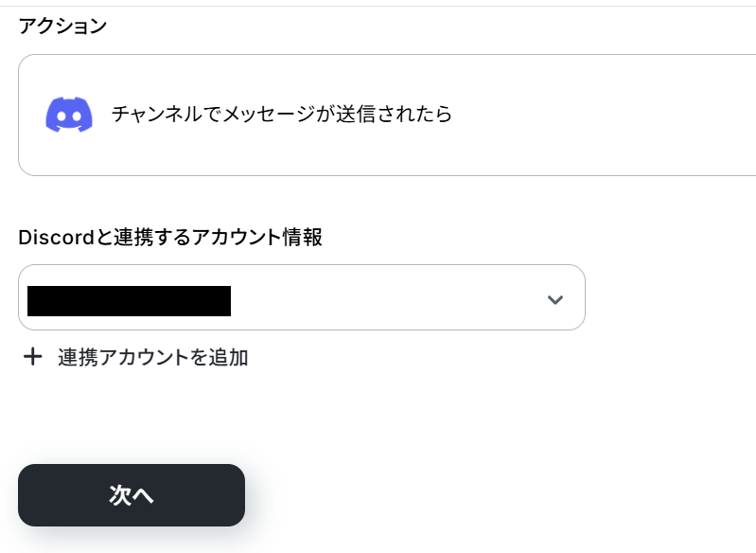
Task: Expand the Discordと連携するアカウント情報 combo box
Action: pos(302,297)
